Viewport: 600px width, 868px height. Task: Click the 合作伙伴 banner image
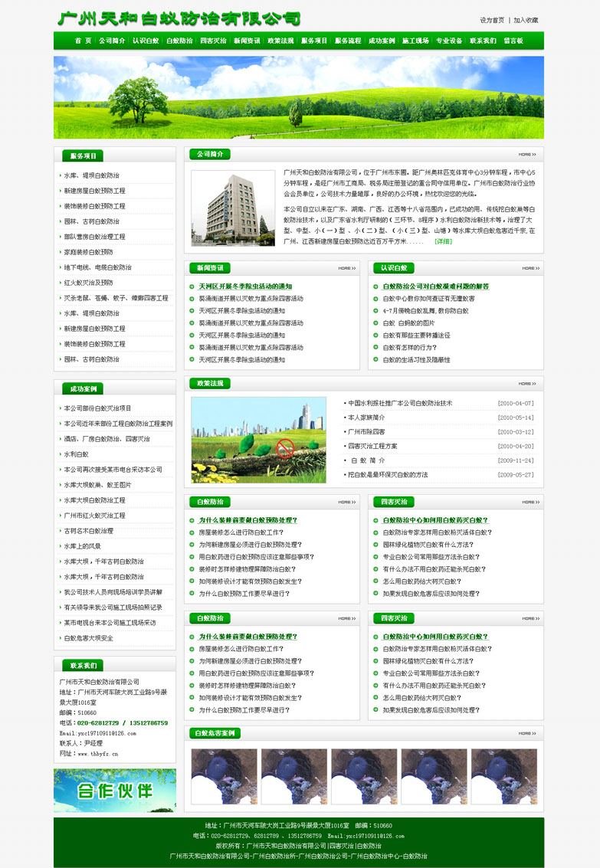click(x=115, y=790)
